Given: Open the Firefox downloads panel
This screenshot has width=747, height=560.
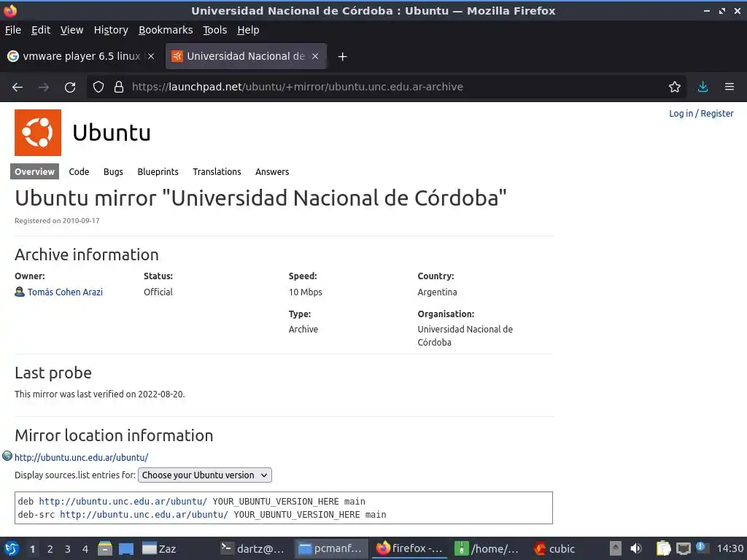Looking at the screenshot, I should point(703,87).
